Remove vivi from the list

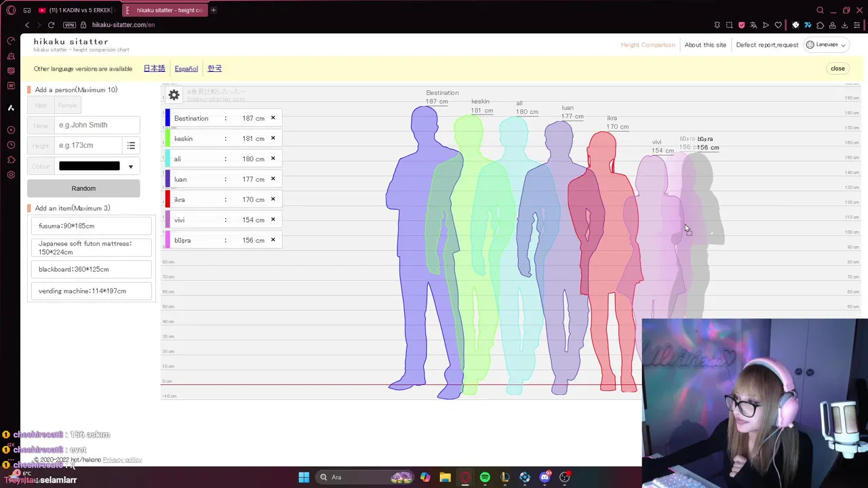pyautogui.click(x=273, y=220)
